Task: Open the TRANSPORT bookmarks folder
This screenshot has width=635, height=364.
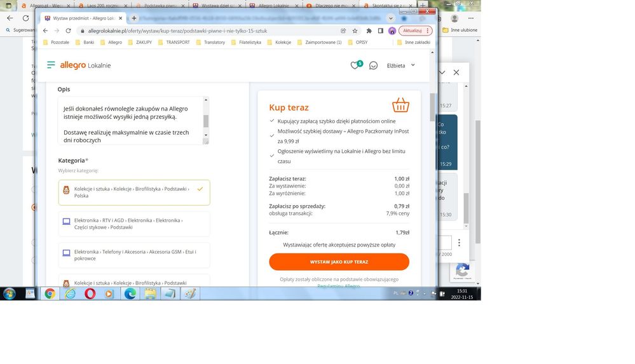Action: [x=174, y=42]
